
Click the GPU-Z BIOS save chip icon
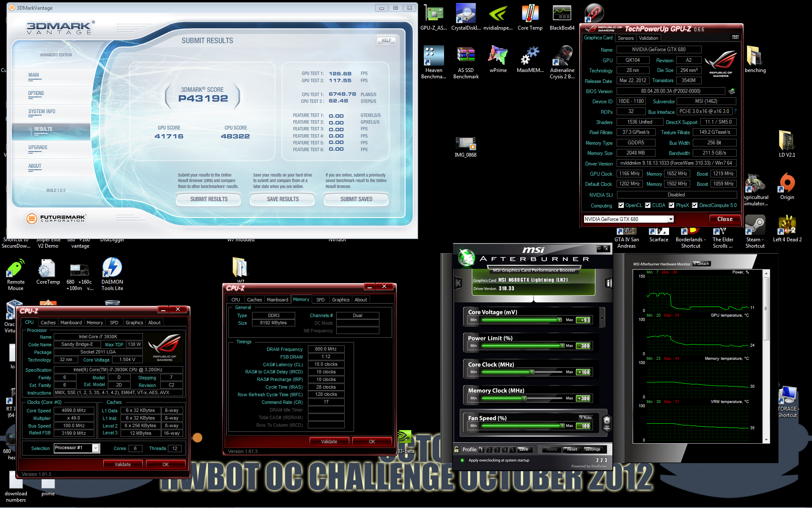[x=732, y=91]
